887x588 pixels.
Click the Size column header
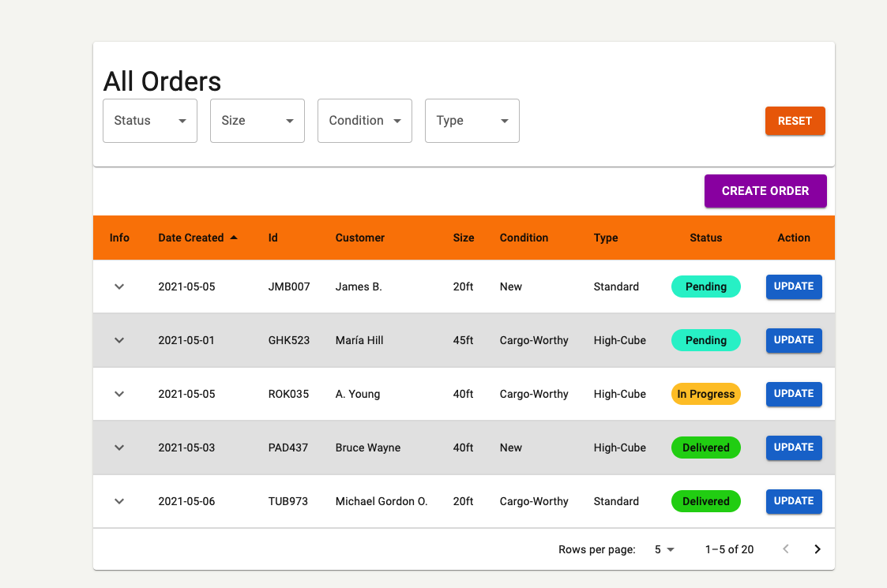pos(464,238)
